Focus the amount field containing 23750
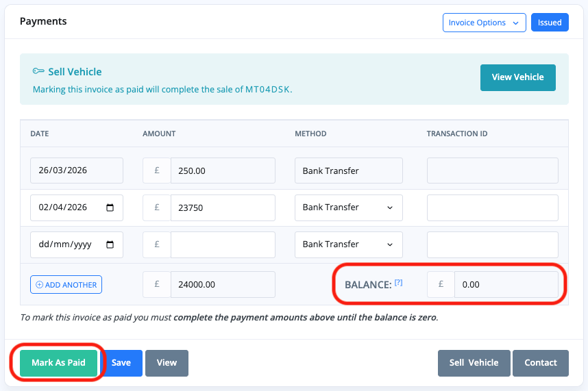The image size is (588, 391). click(x=222, y=207)
